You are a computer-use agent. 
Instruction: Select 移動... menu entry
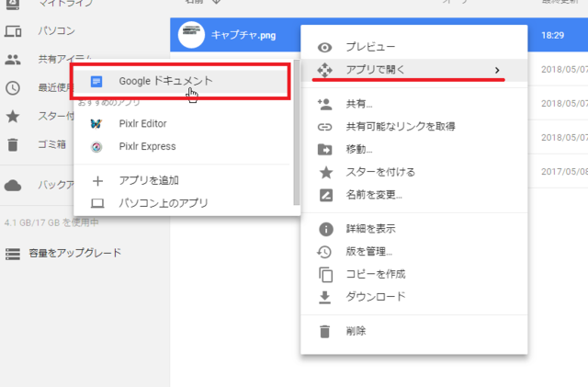[359, 150]
